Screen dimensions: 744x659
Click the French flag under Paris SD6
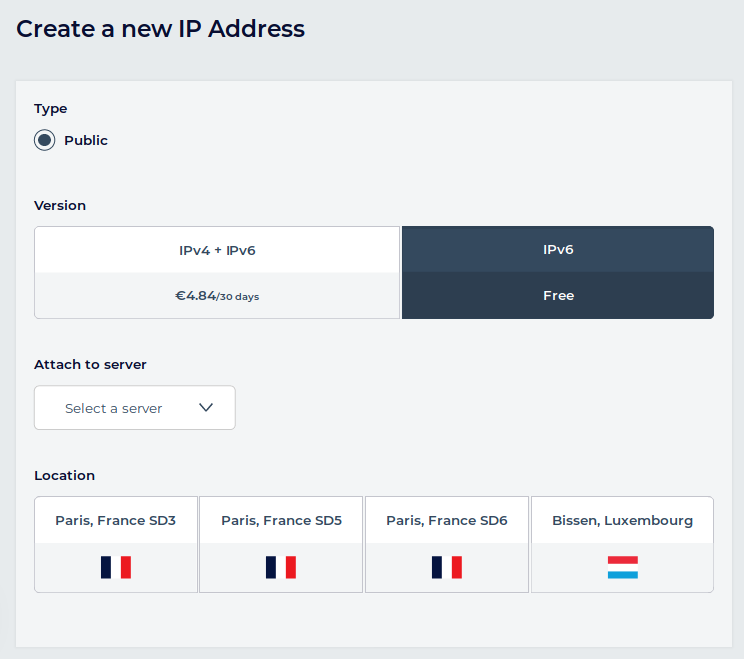click(x=447, y=568)
